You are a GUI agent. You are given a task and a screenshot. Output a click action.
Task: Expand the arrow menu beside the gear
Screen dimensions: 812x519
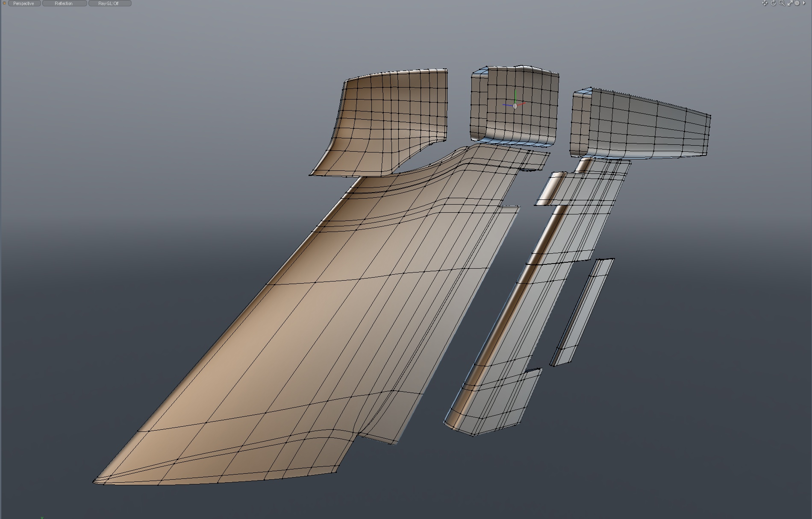804,3
